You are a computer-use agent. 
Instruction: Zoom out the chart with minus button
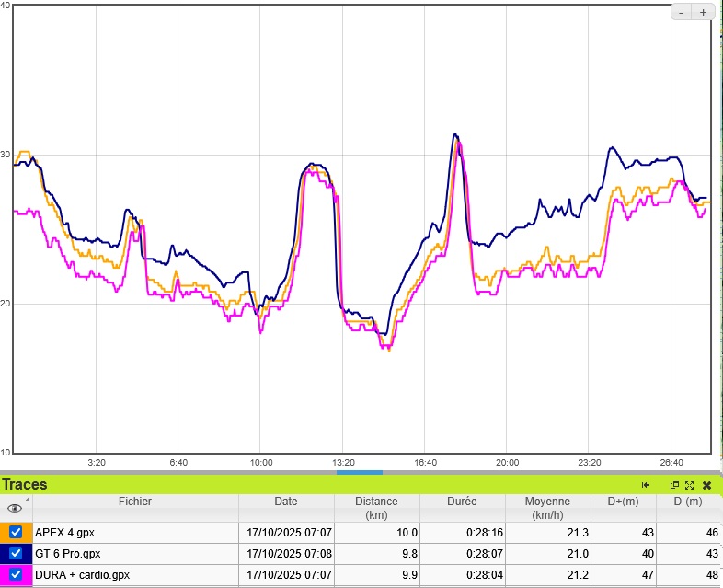pyautogui.click(x=681, y=13)
